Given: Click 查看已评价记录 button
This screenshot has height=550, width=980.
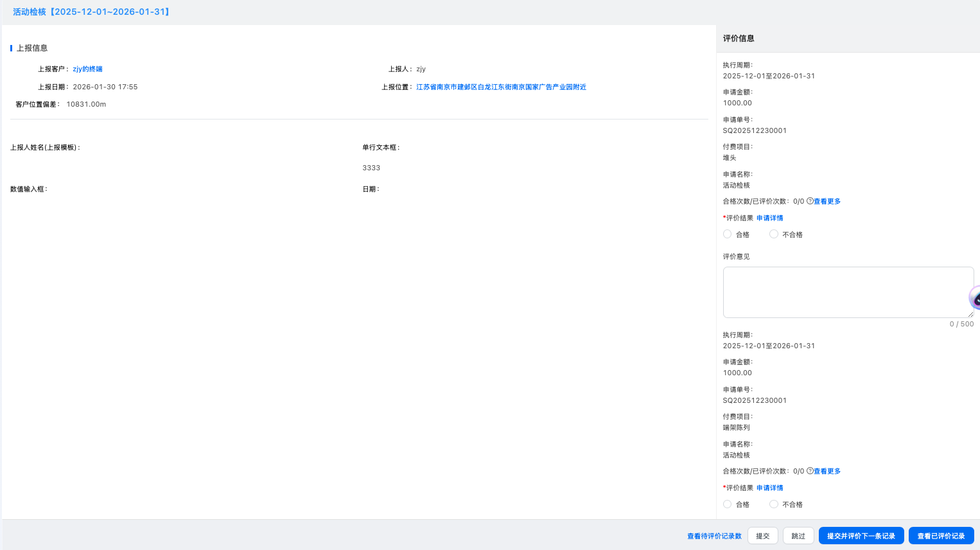Looking at the screenshot, I should pyautogui.click(x=941, y=536).
